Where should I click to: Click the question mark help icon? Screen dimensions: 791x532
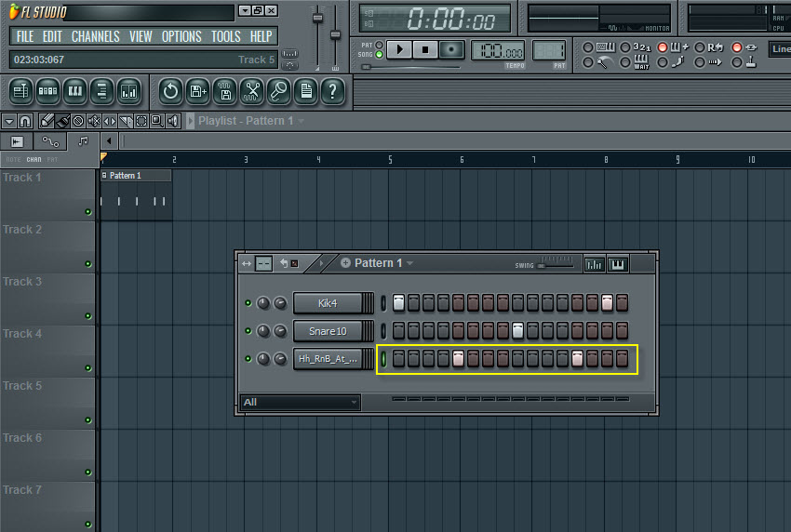333,91
